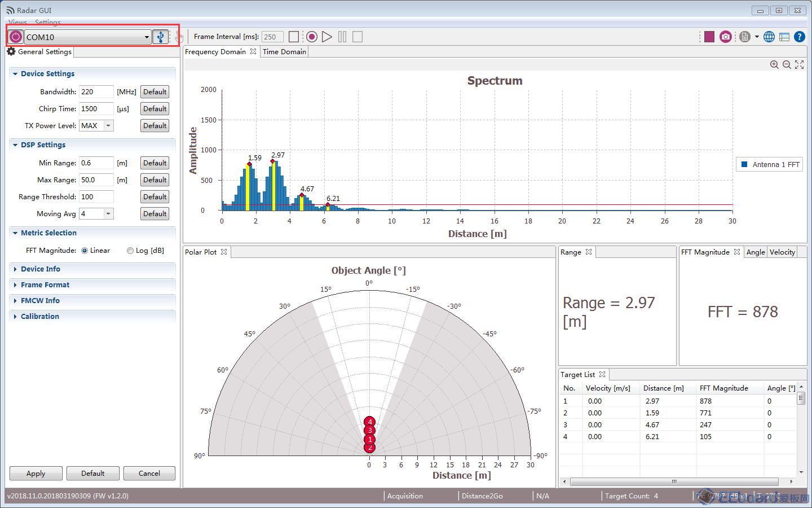Open the Settings menu
Image resolution: width=812 pixels, height=508 pixels.
click(47, 23)
